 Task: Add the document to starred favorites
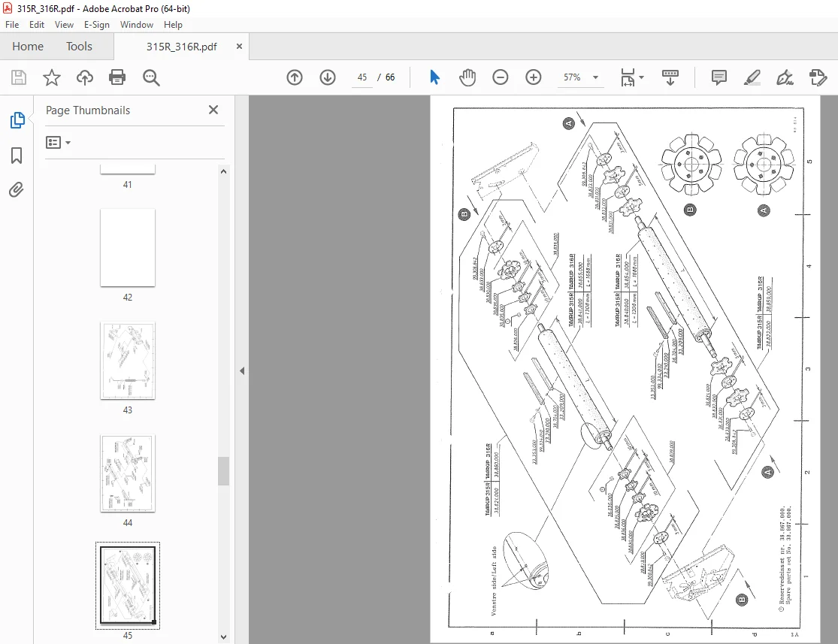[52, 77]
